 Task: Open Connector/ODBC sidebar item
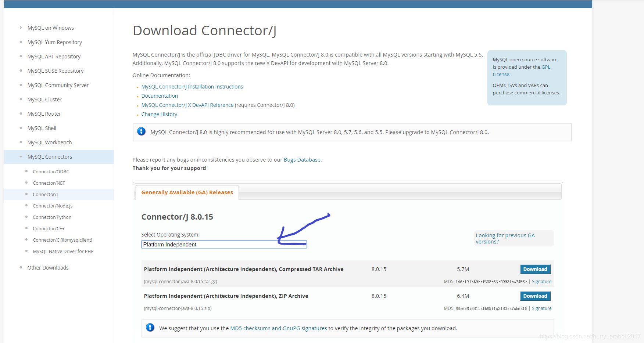[x=51, y=171]
